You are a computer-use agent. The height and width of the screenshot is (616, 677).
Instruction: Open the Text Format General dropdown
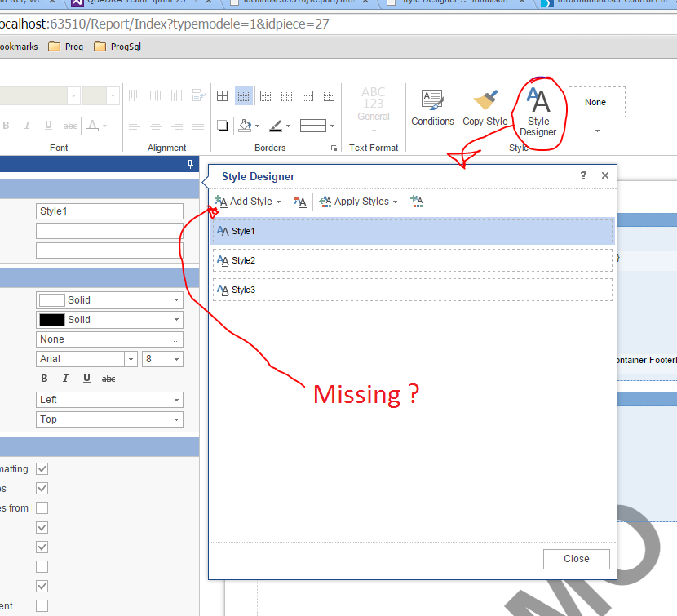[x=374, y=131]
